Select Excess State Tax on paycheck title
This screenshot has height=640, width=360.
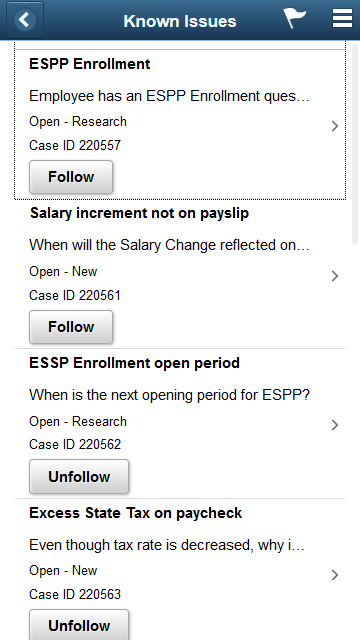pyautogui.click(x=136, y=513)
